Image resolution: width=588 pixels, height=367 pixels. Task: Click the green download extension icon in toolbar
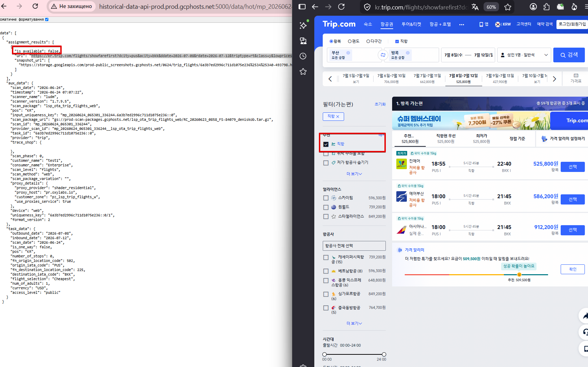pos(560,7)
